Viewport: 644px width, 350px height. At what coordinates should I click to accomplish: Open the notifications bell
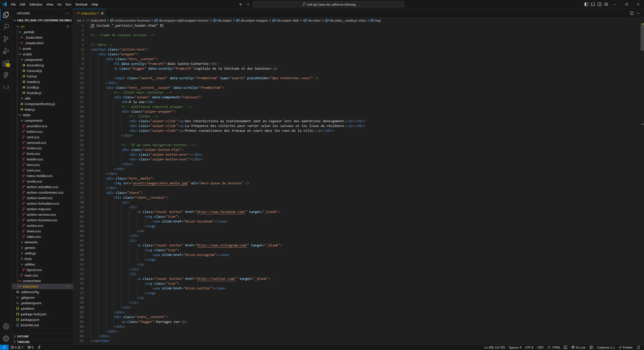click(640, 347)
